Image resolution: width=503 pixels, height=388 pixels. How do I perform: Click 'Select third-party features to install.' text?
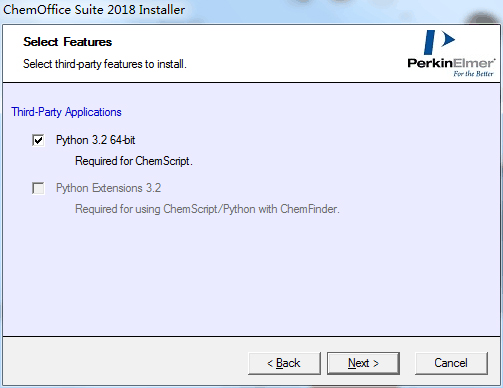click(x=105, y=64)
